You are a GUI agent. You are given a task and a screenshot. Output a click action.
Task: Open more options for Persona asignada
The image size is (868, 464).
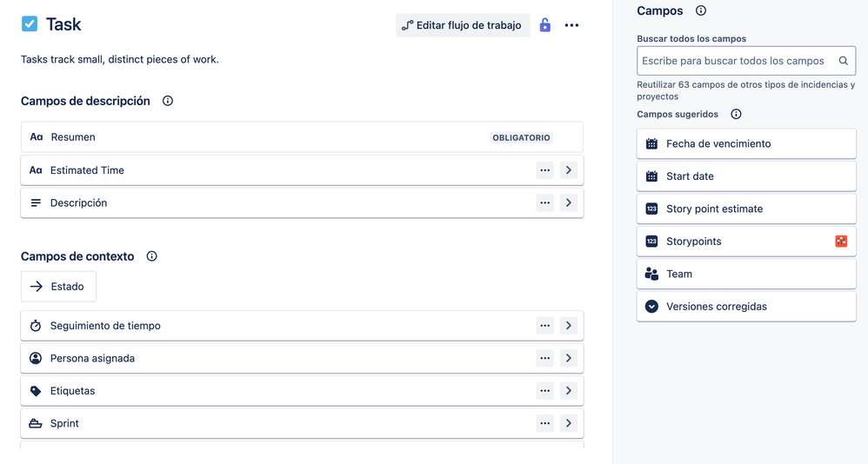pyautogui.click(x=545, y=358)
